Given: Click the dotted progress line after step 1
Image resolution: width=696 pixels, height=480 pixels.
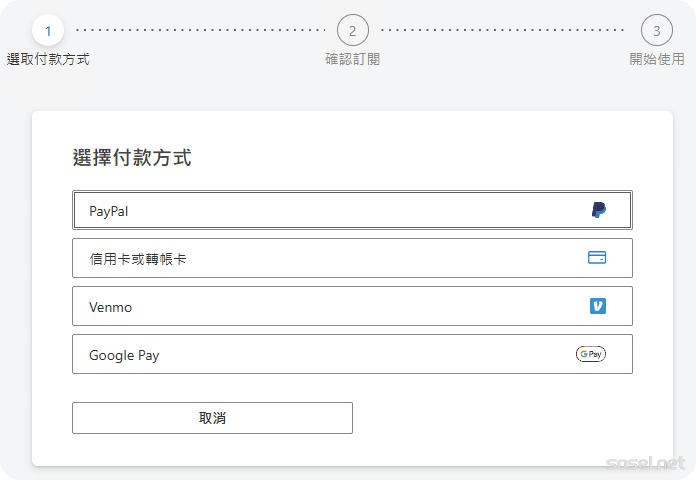Looking at the screenshot, I should point(200,30).
